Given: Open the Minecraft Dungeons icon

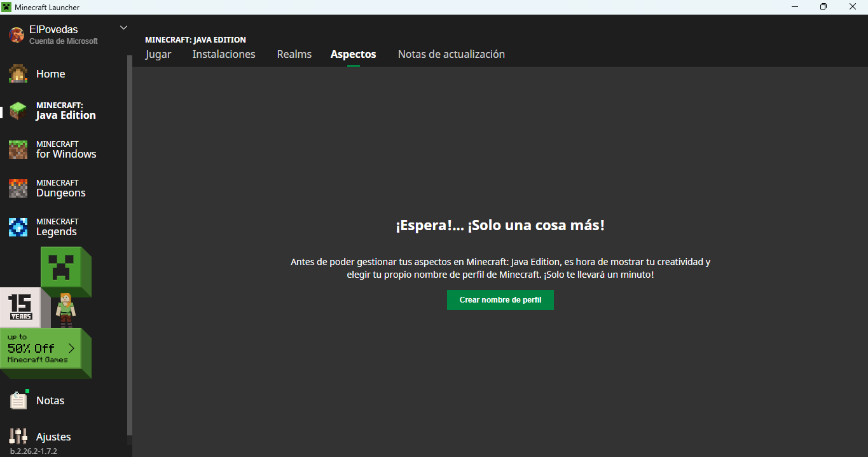Looking at the screenshot, I should click(18, 188).
